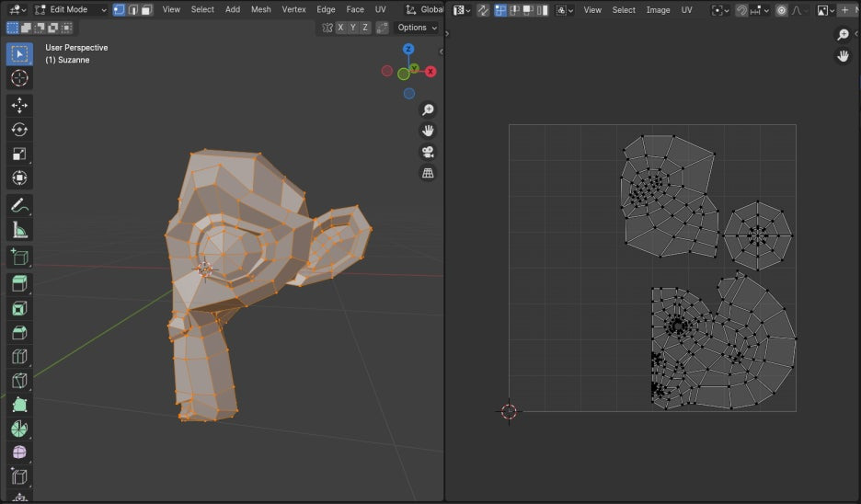Select the Rotate tool

pos(19,130)
